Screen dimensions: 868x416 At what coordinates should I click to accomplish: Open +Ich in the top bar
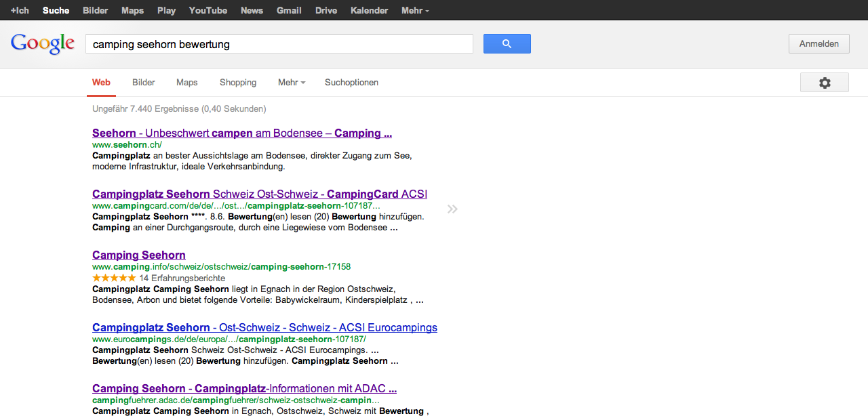tap(20, 11)
